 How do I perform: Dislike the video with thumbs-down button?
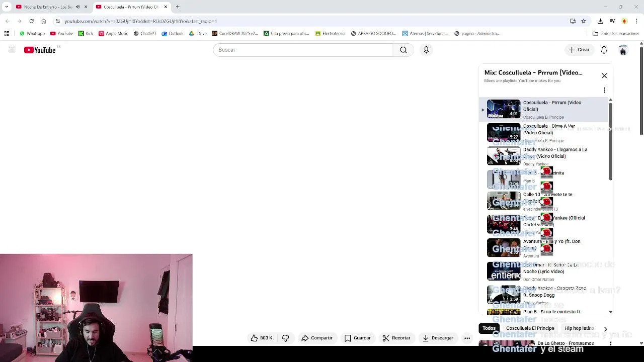pyautogui.click(x=285, y=338)
